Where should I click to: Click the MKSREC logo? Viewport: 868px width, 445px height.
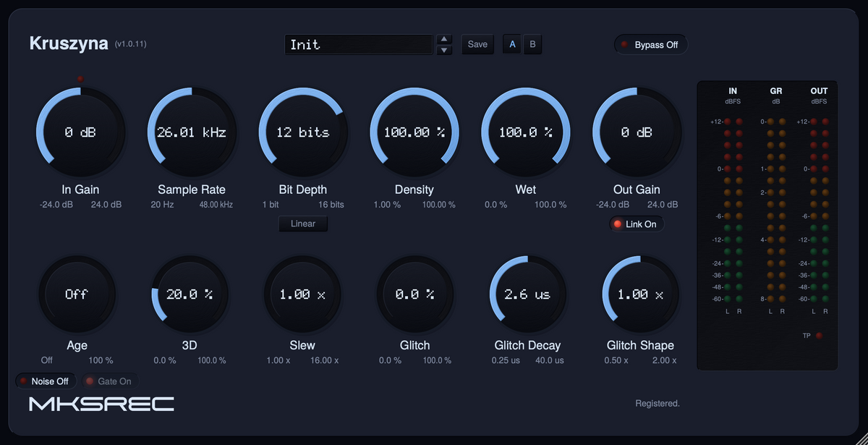(101, 404)
